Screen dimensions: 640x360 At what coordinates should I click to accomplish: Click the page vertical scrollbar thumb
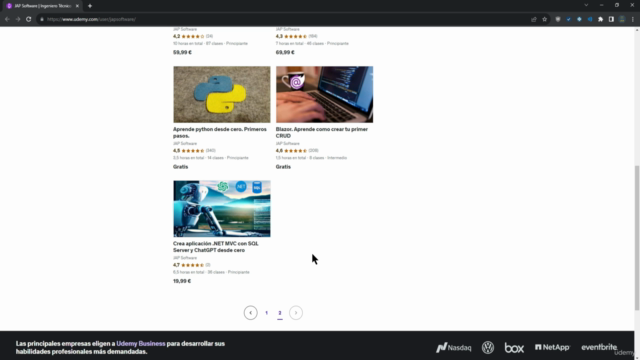[637, 238]
